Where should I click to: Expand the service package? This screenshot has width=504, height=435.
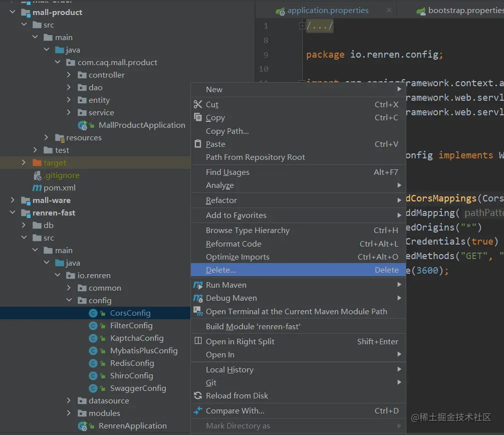pyautogui.click(x=69, y=112)
